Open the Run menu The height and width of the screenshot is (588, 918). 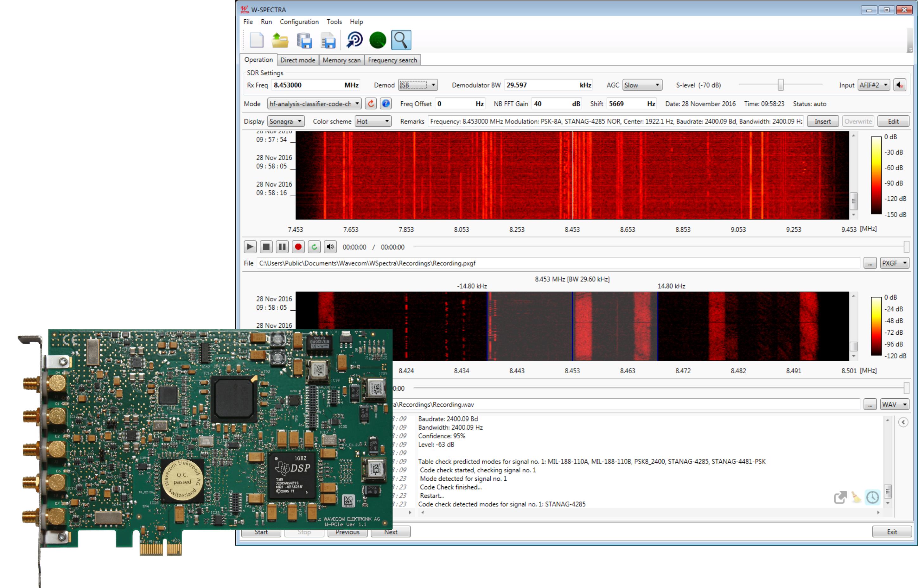(x=266, y=22)
